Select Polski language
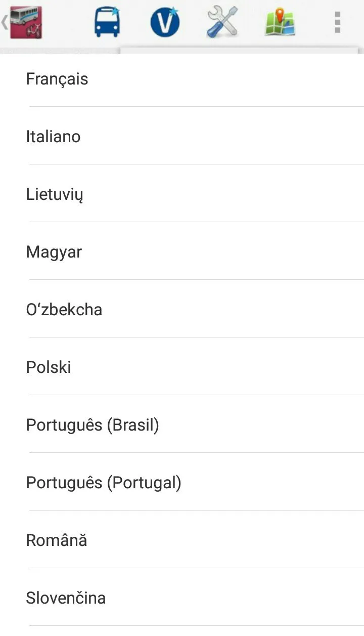The image size is (364, 636). (x=182, y=366)
